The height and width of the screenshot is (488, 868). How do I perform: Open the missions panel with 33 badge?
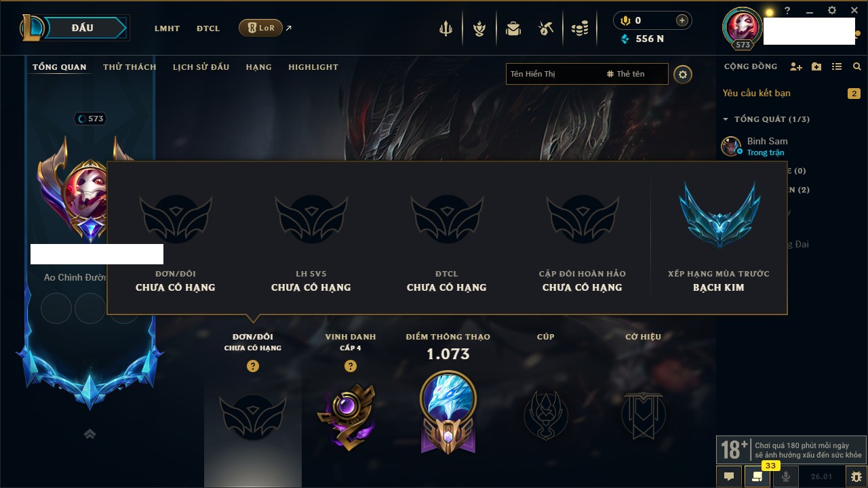pyautogui.click(x=757, y=476)
